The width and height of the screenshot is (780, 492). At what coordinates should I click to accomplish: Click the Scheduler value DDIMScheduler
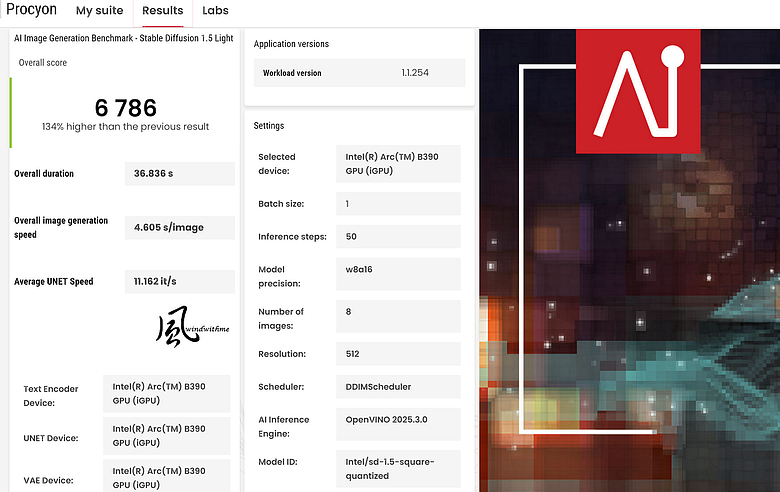(x=398, y=387)
